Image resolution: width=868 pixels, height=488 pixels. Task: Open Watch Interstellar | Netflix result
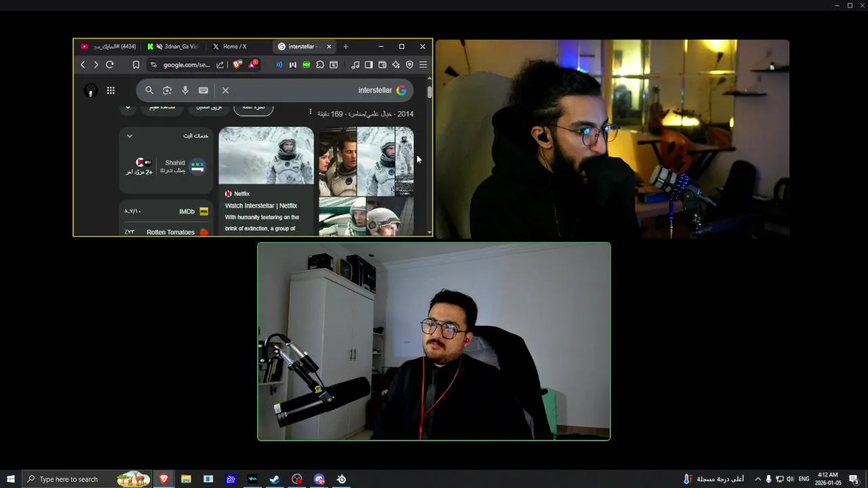click(x=261, y=205)
